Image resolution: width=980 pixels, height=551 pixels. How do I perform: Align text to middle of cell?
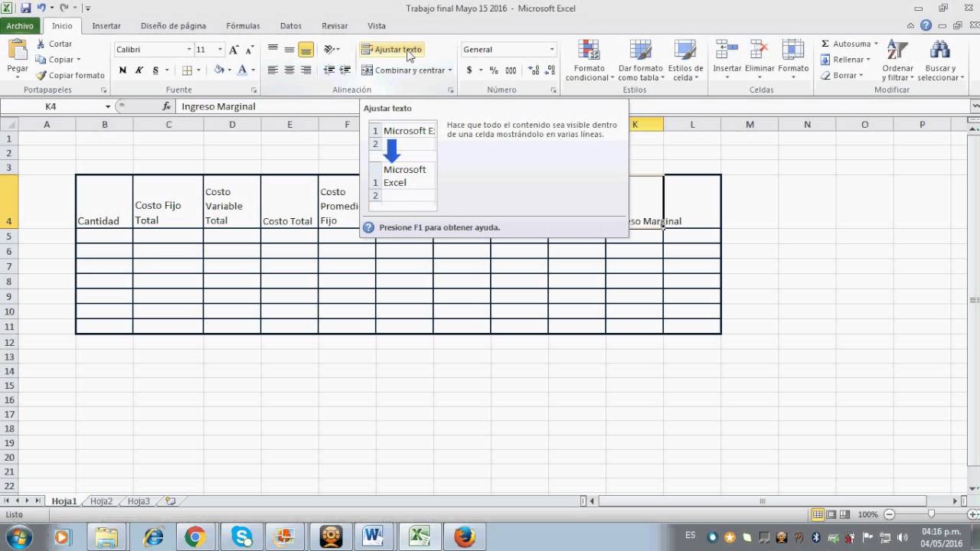[x=289, y=50]
